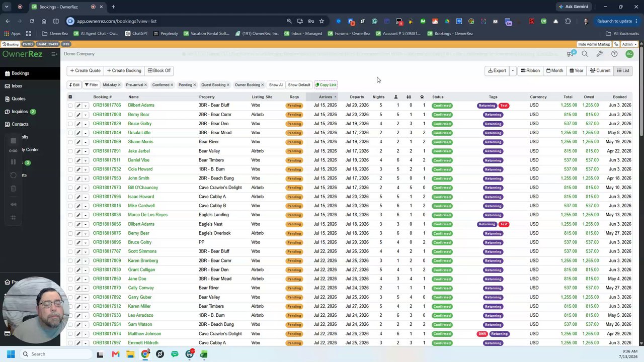Expand row actions dropdown for Mike Cardwell
The width and height of the screenshot is (644, 362).
coord(86,206)
